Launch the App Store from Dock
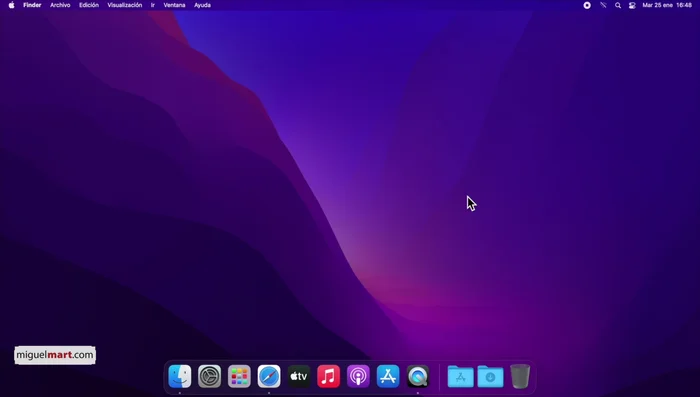Viewport: 700px width, 397px height. click(388, 376)
